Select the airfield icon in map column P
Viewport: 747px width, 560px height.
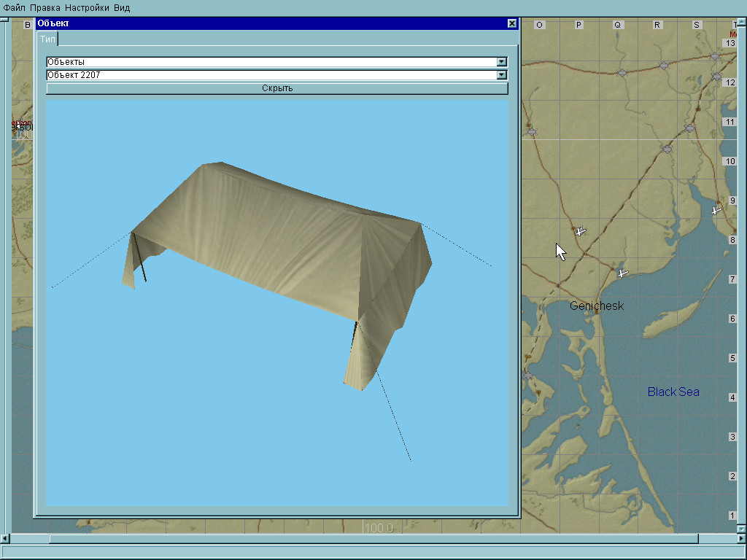(580, 231)
